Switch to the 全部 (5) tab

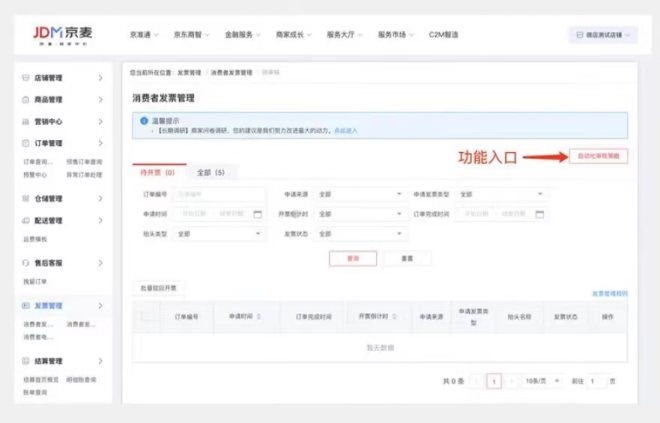click(211, 172)
